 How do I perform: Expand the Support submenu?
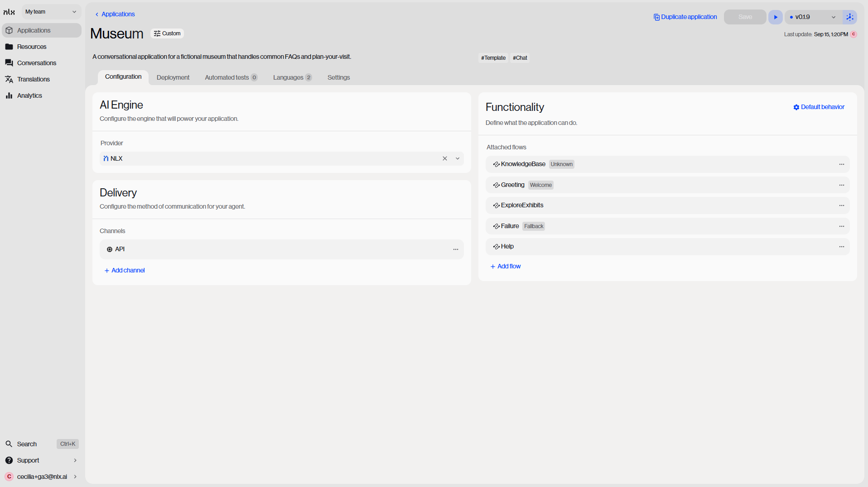[75, 460]
